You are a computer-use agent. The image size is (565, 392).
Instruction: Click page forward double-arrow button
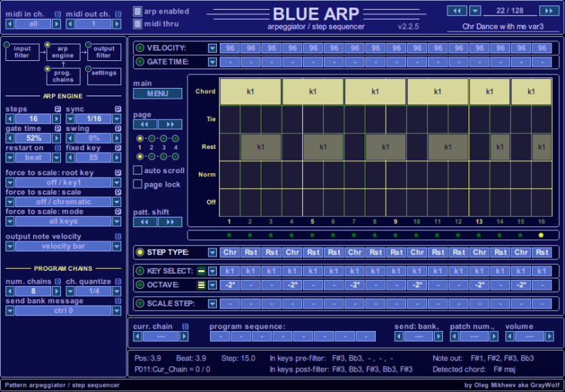coord(170,125)
